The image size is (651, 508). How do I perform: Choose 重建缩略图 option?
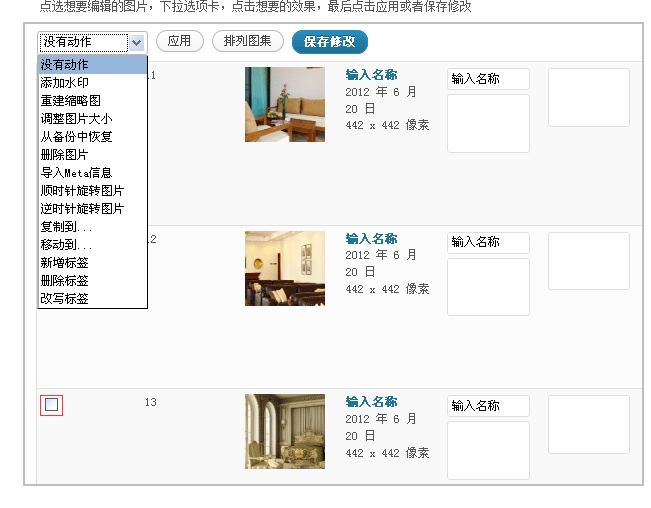[x=70, y=101]
